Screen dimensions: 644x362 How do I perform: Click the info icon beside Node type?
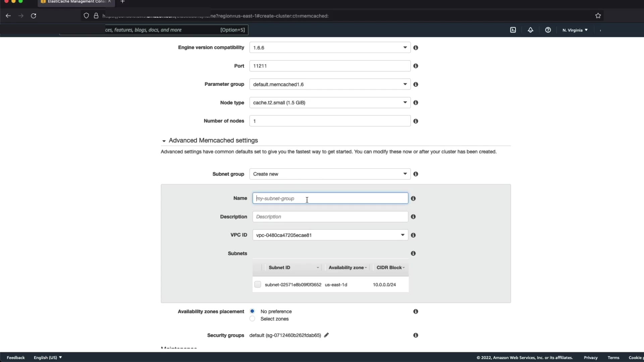point(416,103)
